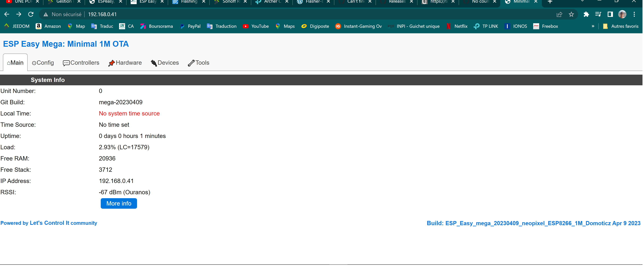This screenshot has height=270, width=644.
Task: Click inside the address bar
Action: coord(175,14)
